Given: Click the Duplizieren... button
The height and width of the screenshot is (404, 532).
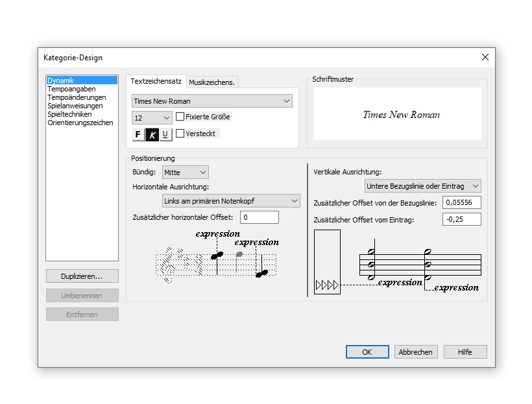Looking at the screenshot, I should pyautogui.click(x=82, y=276).
